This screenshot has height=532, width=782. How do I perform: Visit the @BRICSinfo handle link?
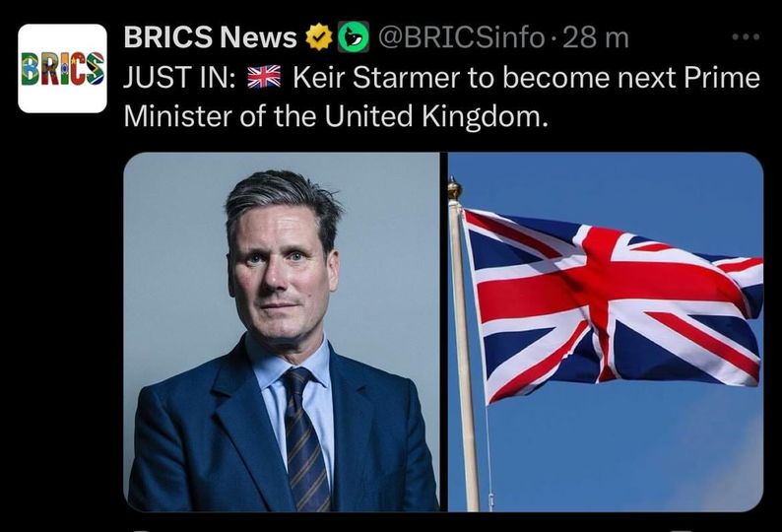(461, 36)
